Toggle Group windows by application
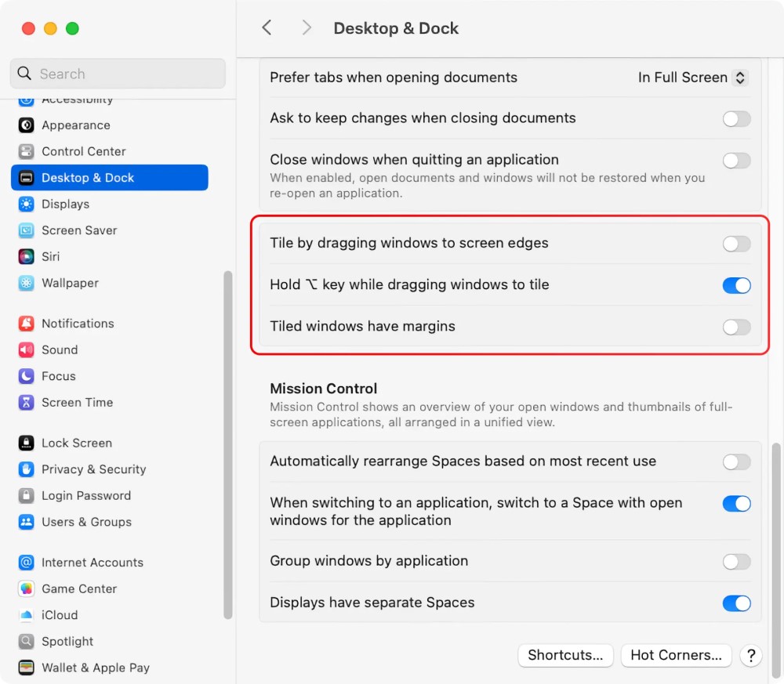Viewport: 784px width, 684px height. 736,562
